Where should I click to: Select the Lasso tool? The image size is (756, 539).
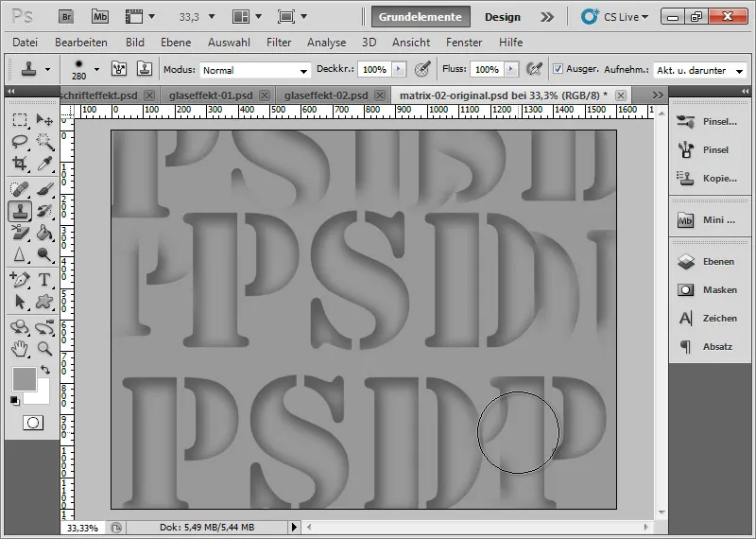click(x=19, y=142)
